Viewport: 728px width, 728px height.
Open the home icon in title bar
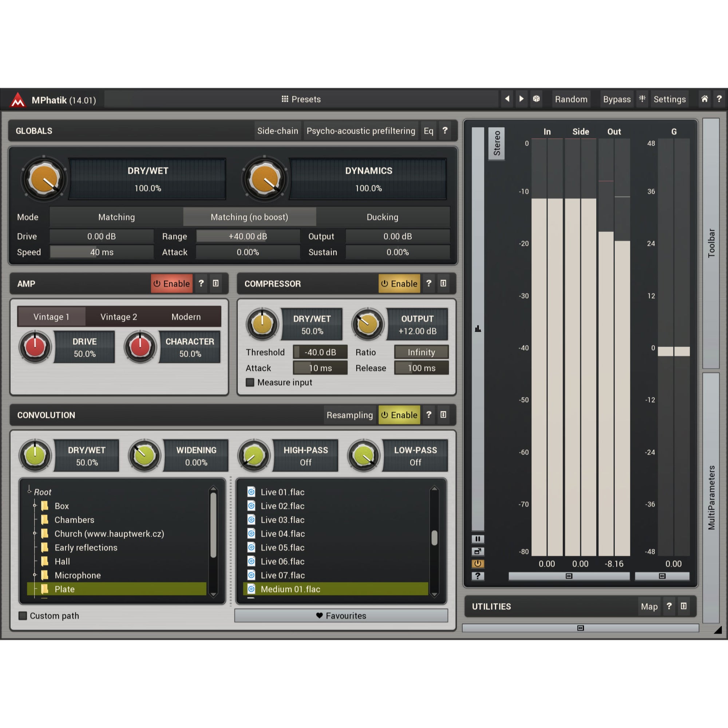[704, 99]
